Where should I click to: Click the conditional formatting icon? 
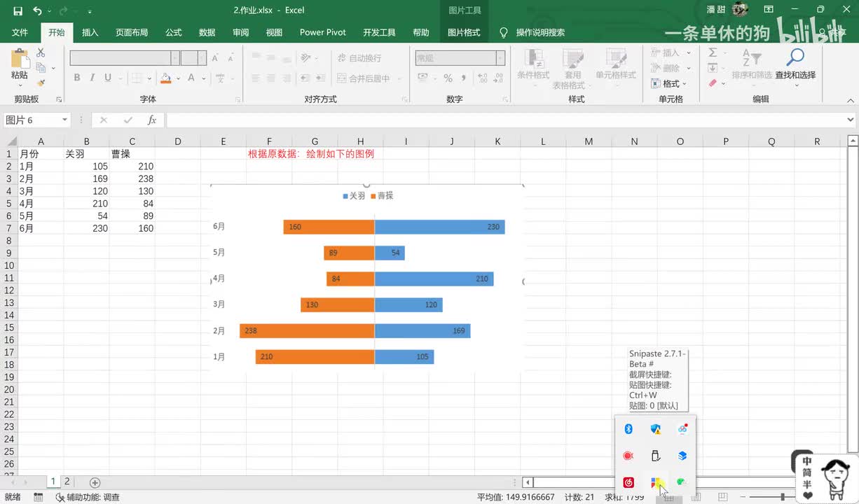point(533,58)
